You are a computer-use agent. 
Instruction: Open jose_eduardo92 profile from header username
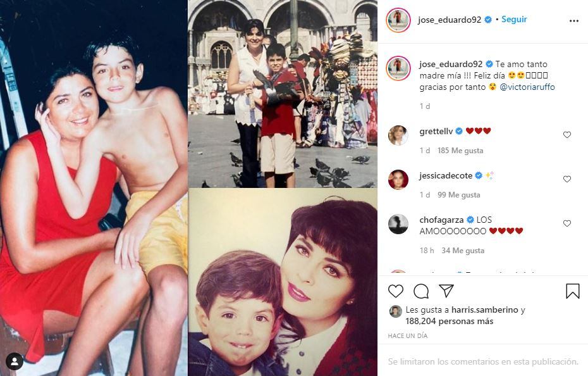(450, 20)
